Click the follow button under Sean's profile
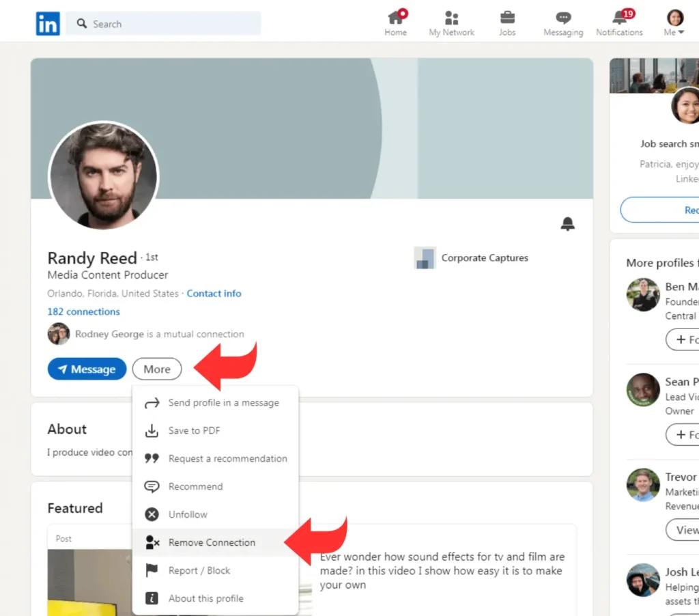Viewport: 699px width, 616px height. coord(683,435)
